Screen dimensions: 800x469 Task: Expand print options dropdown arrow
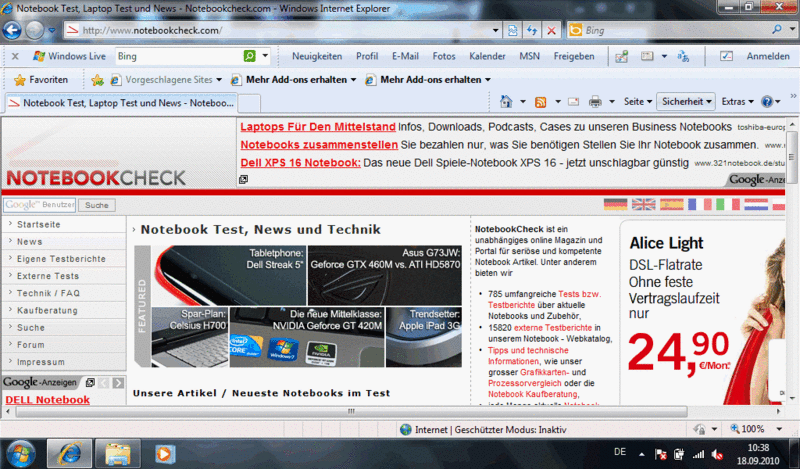tap(611, 102)
